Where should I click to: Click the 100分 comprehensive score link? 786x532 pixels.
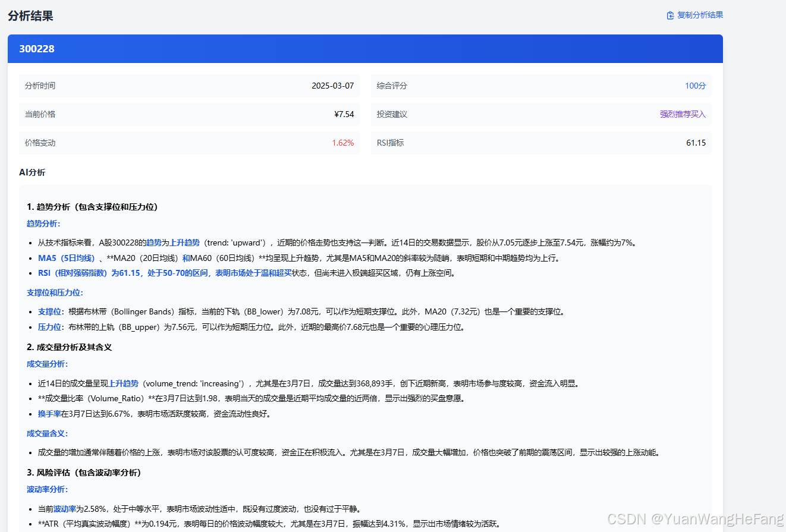(x=695, y=86)
